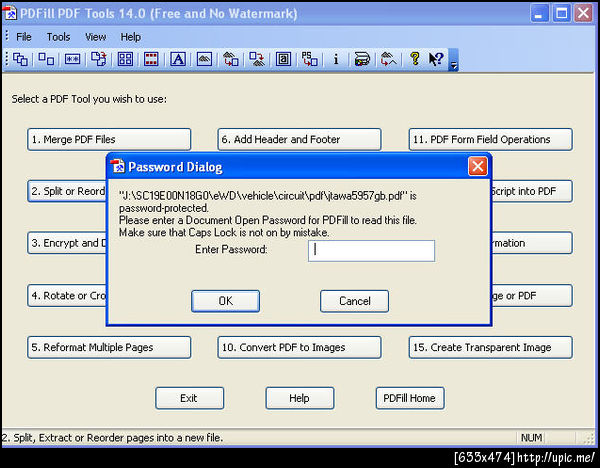Choose 15. Create Transparent Image button

(491, 347)
